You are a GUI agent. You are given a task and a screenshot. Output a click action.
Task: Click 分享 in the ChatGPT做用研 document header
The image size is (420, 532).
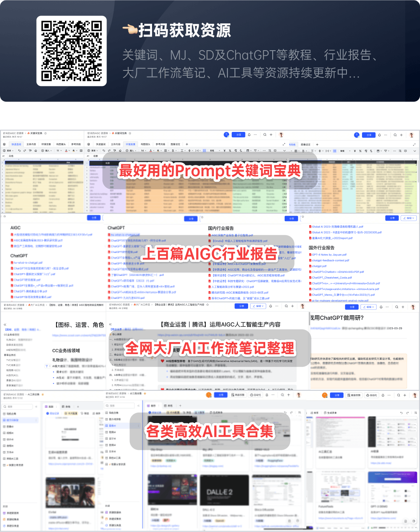coord(352,307)
